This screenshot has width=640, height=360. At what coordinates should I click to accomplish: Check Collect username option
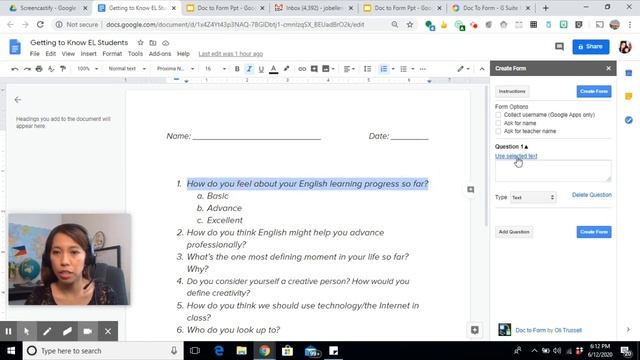tap(498, 115)
